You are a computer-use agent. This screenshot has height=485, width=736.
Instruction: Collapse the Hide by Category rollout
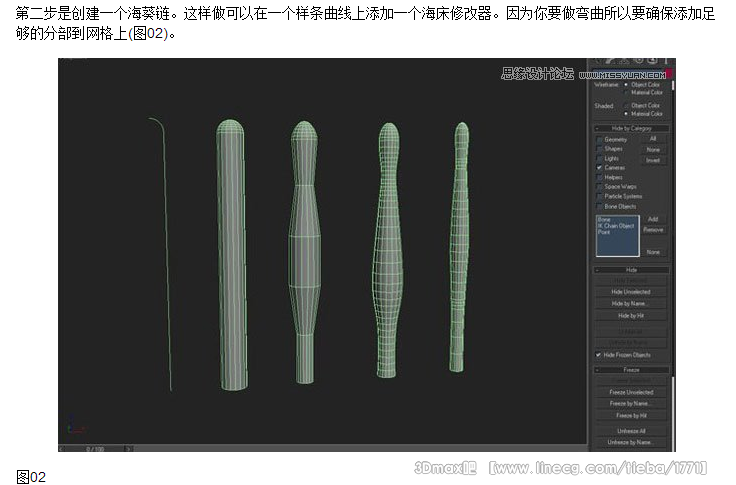tap(631, 128)
